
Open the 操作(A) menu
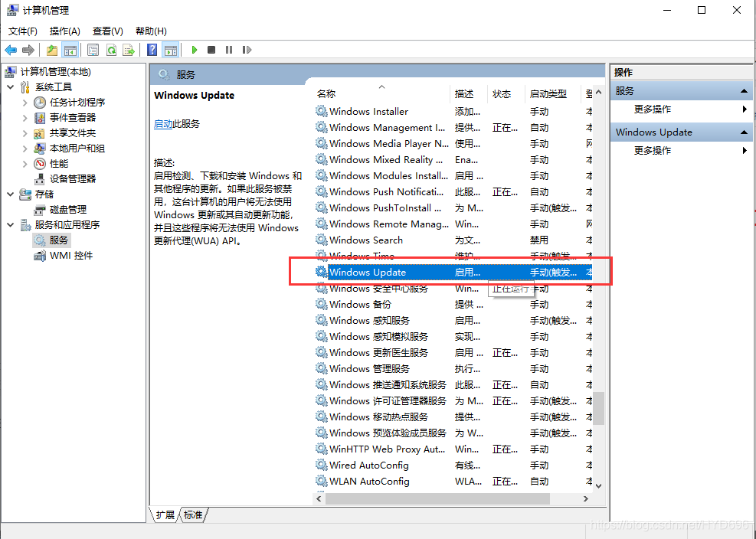64,31
